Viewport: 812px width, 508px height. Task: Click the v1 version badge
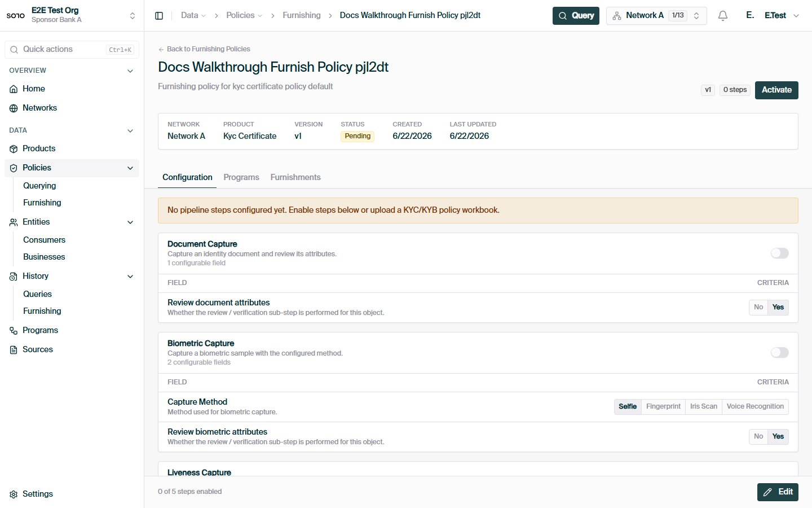click(708, 90)
